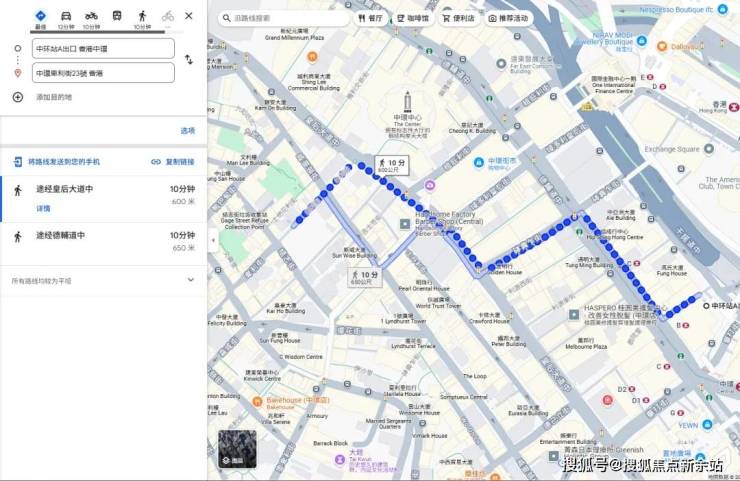Filter map by 便利店 convenience stores chip

pyautogui.click(x=458, y=18)
